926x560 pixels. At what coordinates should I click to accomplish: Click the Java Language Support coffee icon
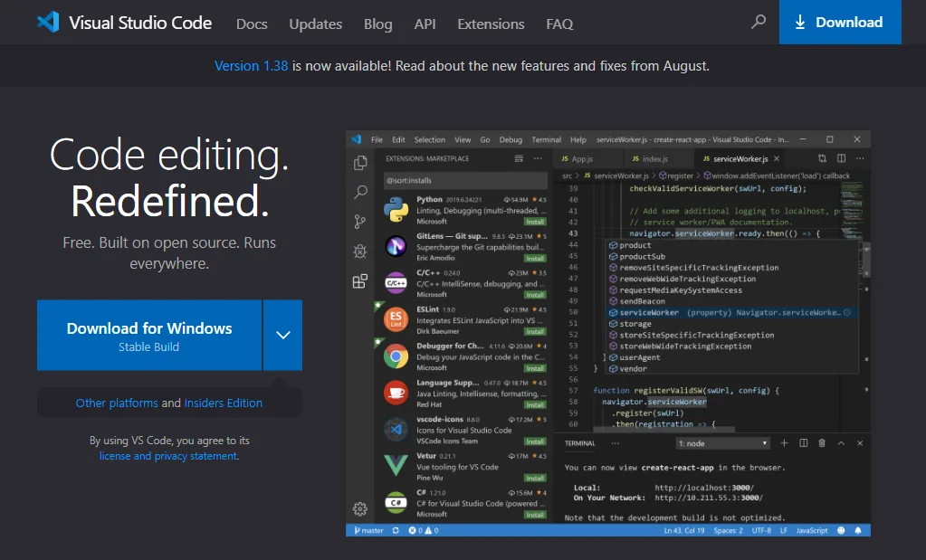(x=396, y=393)
